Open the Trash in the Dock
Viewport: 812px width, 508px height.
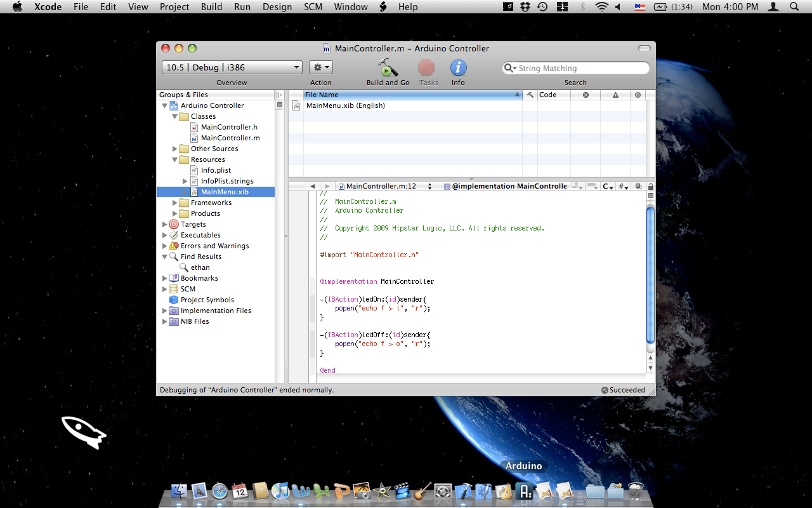635,491
